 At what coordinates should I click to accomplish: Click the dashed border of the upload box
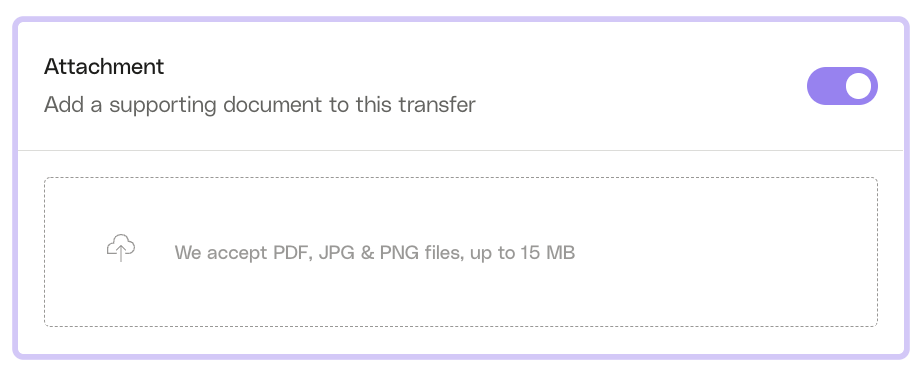pyautogui.click(x=461, y=178)
